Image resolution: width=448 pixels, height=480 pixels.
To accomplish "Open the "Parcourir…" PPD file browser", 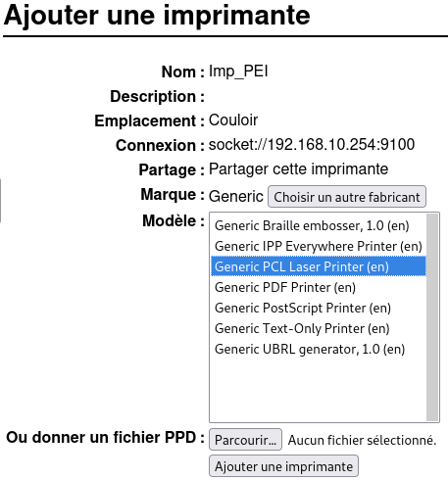I will (245, 440).
